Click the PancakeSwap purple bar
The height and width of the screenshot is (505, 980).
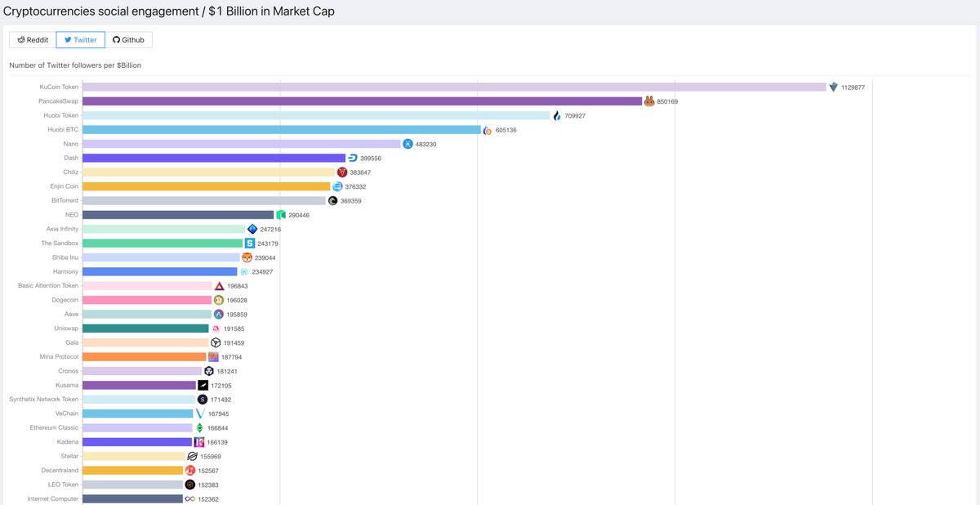tap(362, 101)
